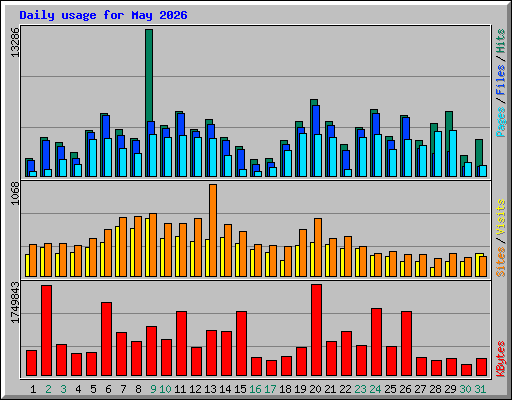Viewport: 512px width, 400px height.
Task: Click the yellow sites bar for day 9
Action: pyautogui.click(x=147, y=247)
